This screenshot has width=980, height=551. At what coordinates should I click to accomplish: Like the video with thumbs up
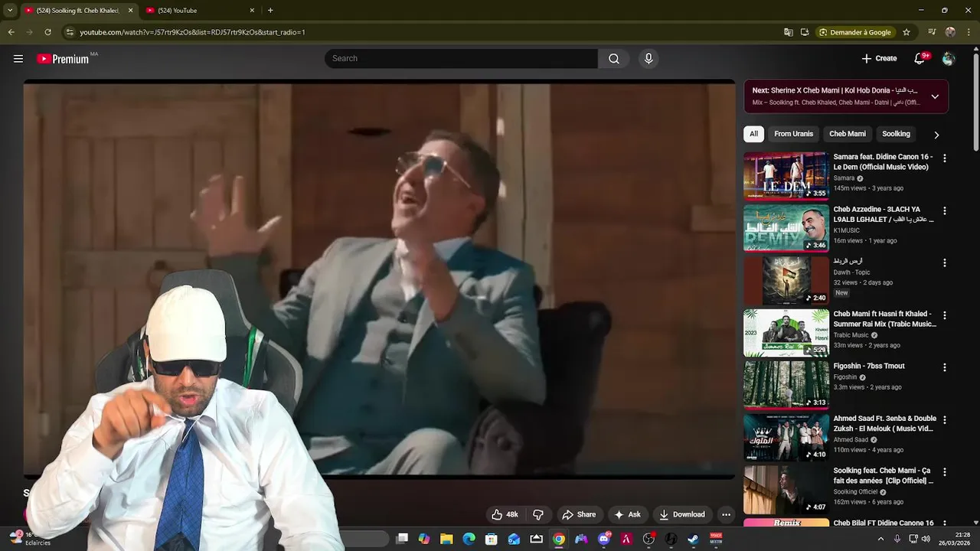pos(505,514)
